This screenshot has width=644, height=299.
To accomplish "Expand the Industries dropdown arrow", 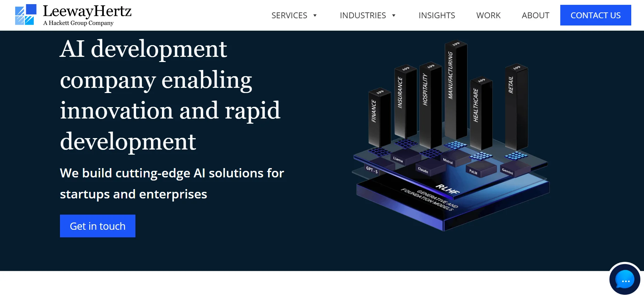I will [x=394, y=16].
